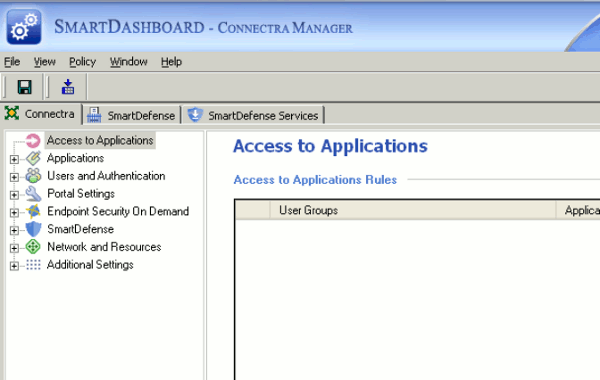Open the Help menu
Viewport: 600px width, 380px height.
(x=171, y=62)
